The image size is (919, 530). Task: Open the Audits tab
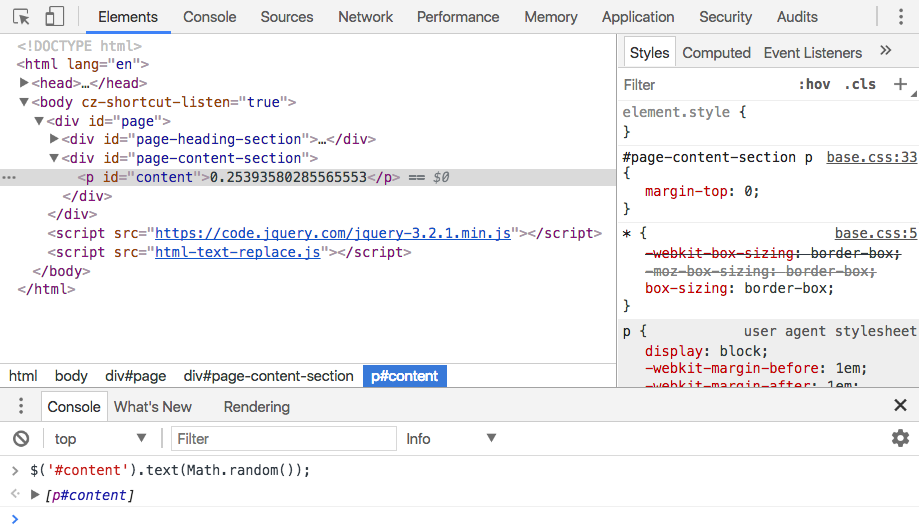click(x=797, y=17)
